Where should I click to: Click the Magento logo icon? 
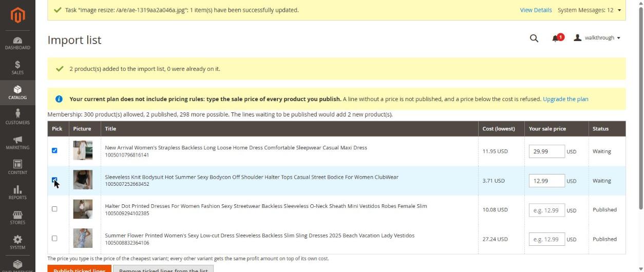(x=17, y=15)
